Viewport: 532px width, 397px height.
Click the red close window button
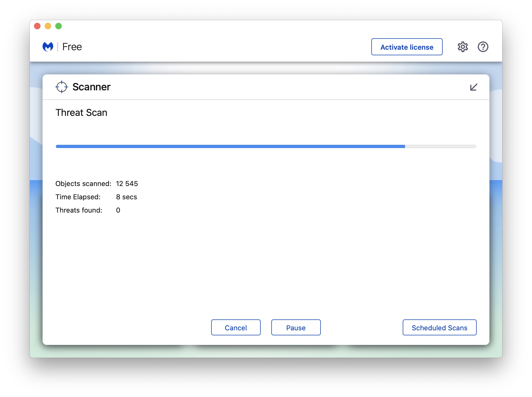[x=37, y=26]
